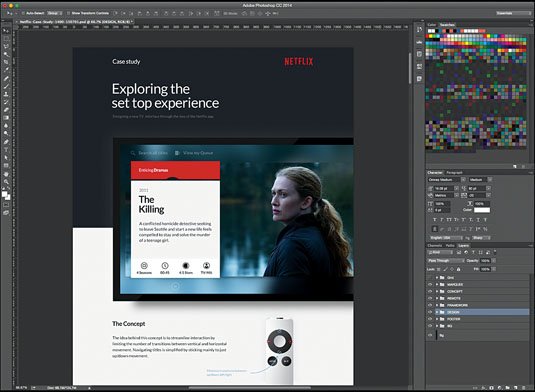Select the Quick Selection tool

(6, 54)
